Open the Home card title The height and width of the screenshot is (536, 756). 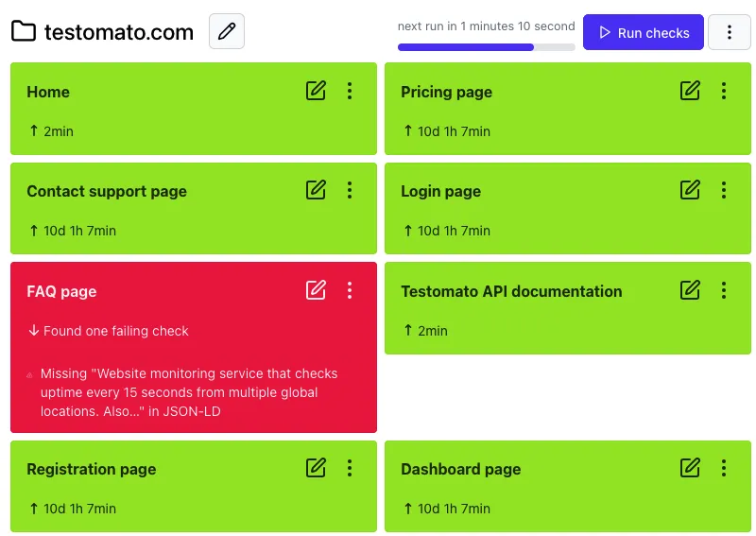pyautogui.click(x=48, y=92)
